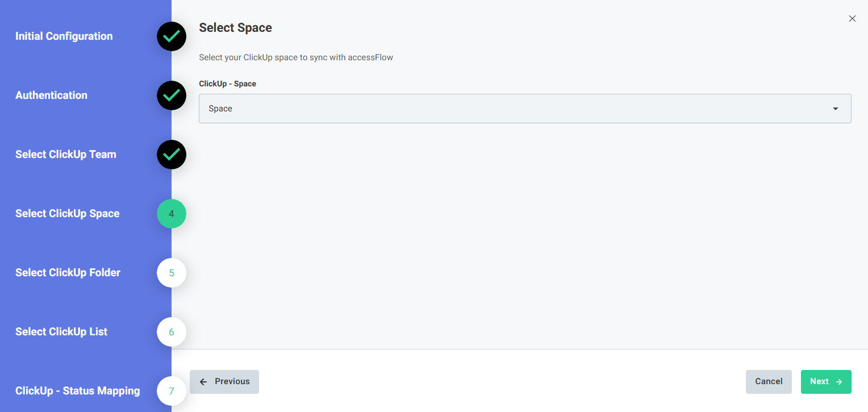This screenshot has width=868, height=412.
Task: Go to the Initial Configuration step
Action: (x=64, y=36)
